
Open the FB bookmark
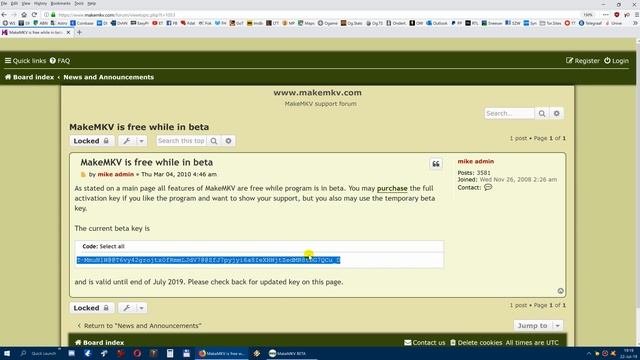click(x=172, y=23)
